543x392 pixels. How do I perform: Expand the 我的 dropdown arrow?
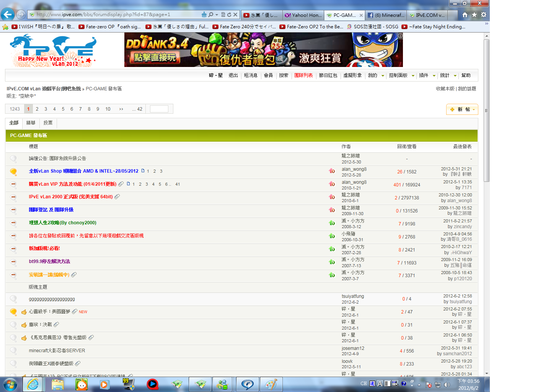[x=383, y=76]
